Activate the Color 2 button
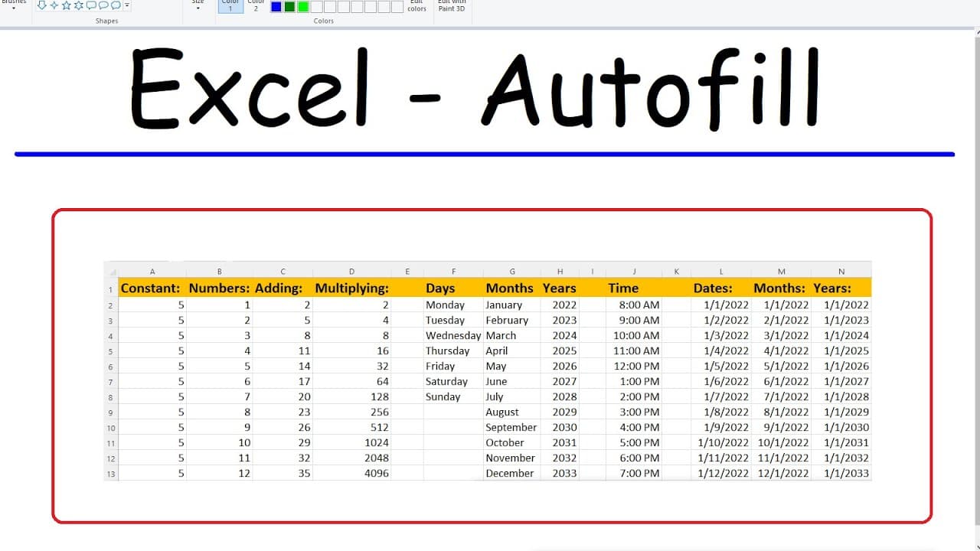The height and width of the screenshot is (551, 980). pos(256,6)
